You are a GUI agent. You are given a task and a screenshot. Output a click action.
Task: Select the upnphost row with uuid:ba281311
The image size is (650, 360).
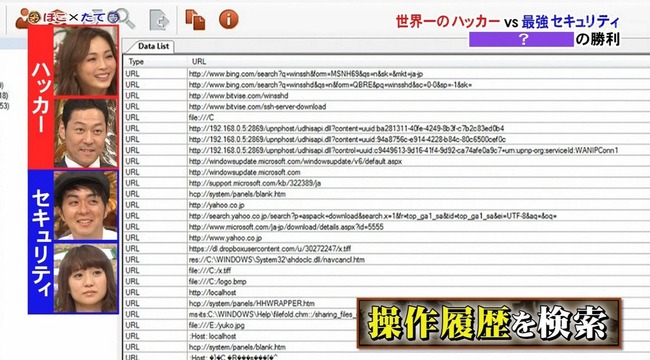(387, 129)
